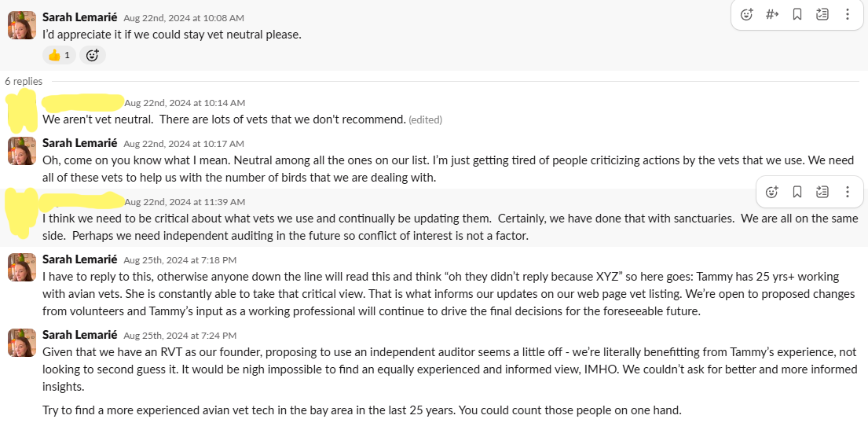Open the 10:17 AM message timestamp
The width and height of the screenshot is (868, 430).
[184, 144]
